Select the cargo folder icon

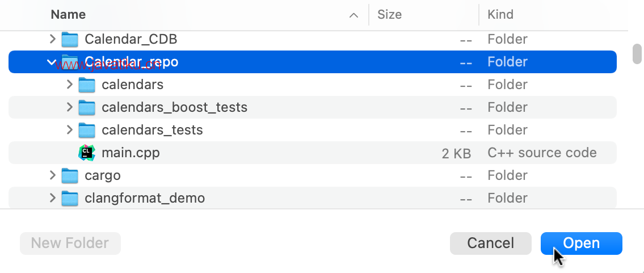click(70, 176)
